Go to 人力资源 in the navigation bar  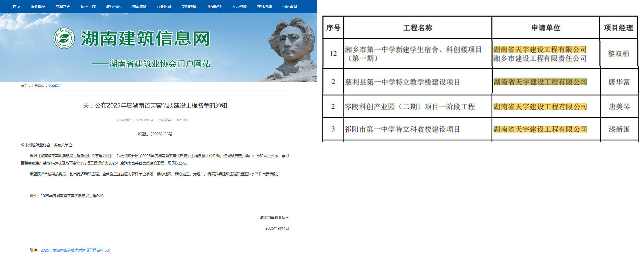[239, 7]
